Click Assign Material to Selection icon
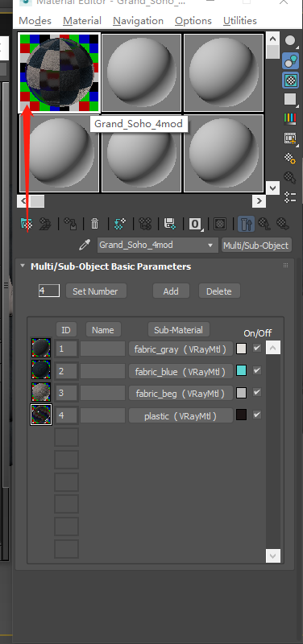 click(70, 224)
